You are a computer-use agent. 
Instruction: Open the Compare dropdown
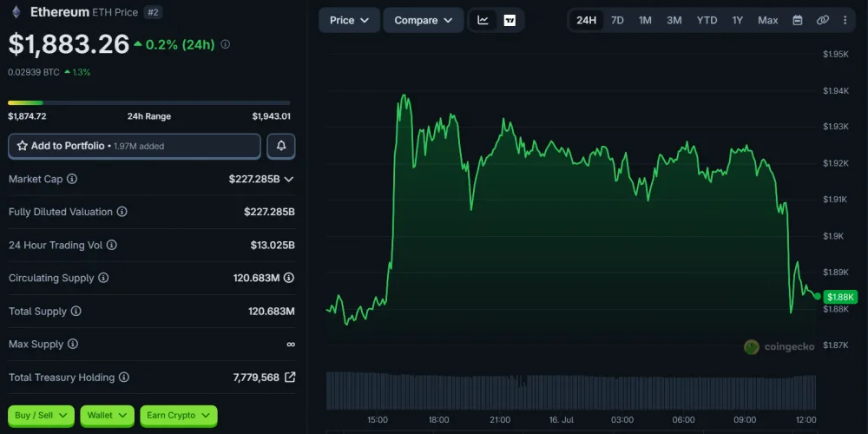[x=424, y=21]
